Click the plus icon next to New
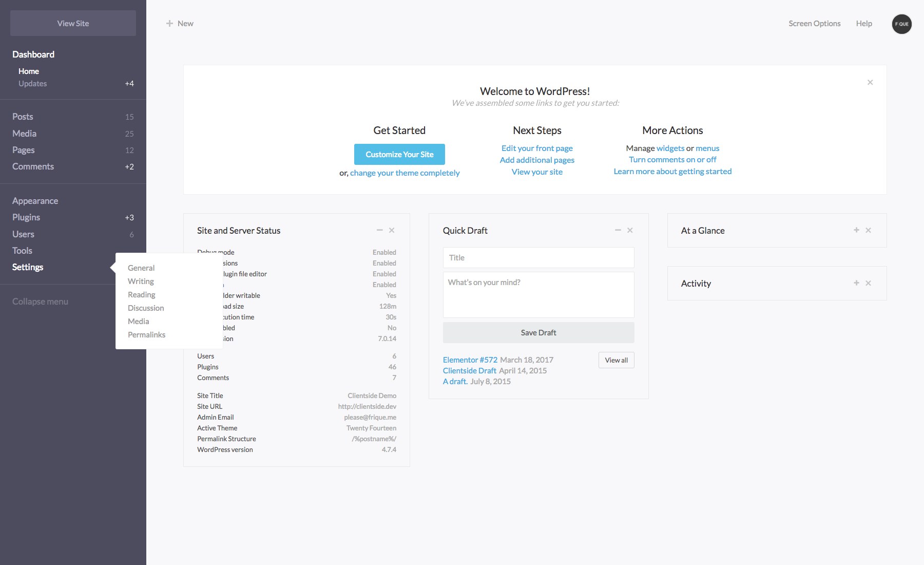 point(169,23)
